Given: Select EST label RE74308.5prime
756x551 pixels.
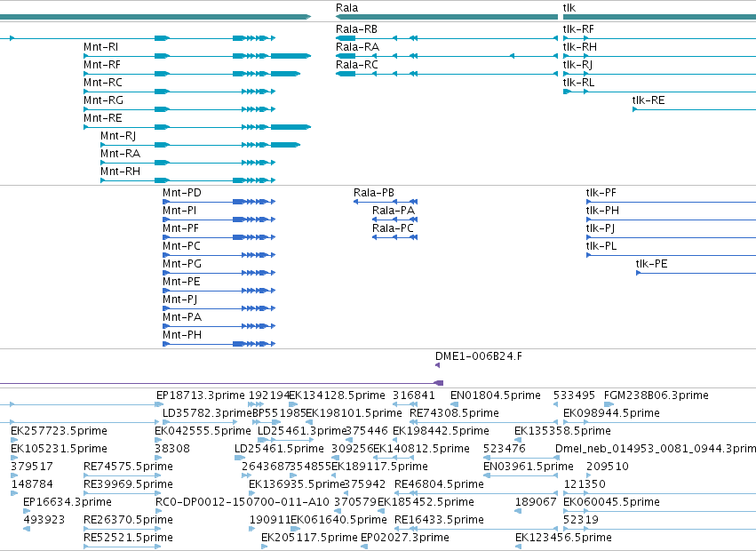Looking at the screenshot, I should (x=454, y=413).
